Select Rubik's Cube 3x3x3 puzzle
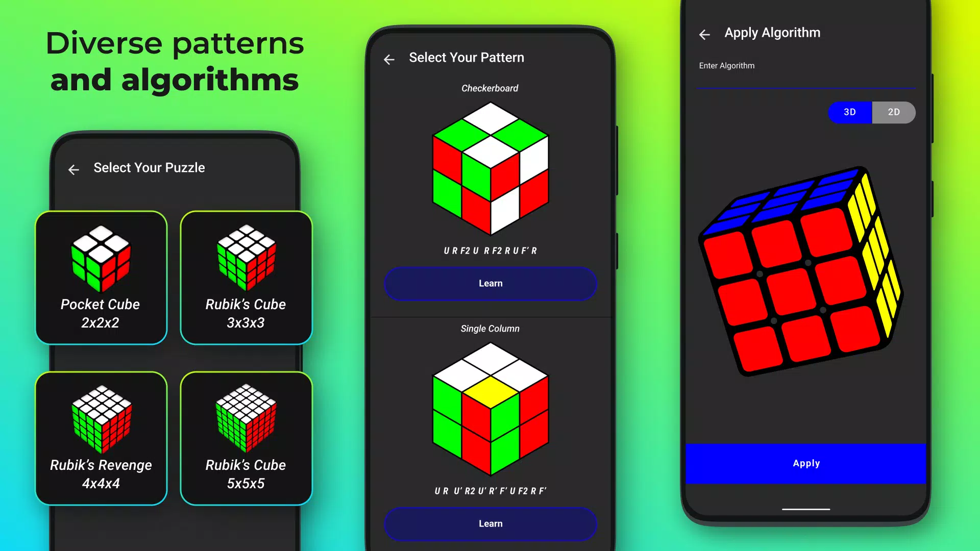 (246, 278)
